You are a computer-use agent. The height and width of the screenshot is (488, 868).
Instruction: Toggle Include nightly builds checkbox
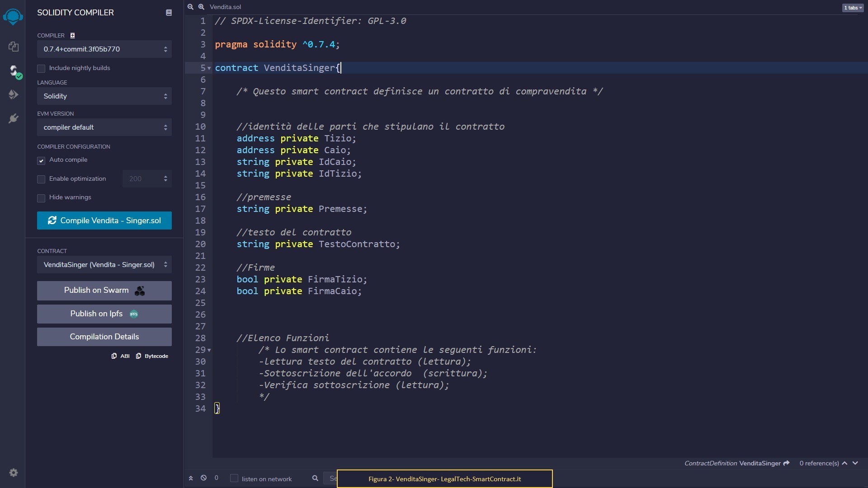click(x=41, y=68)
